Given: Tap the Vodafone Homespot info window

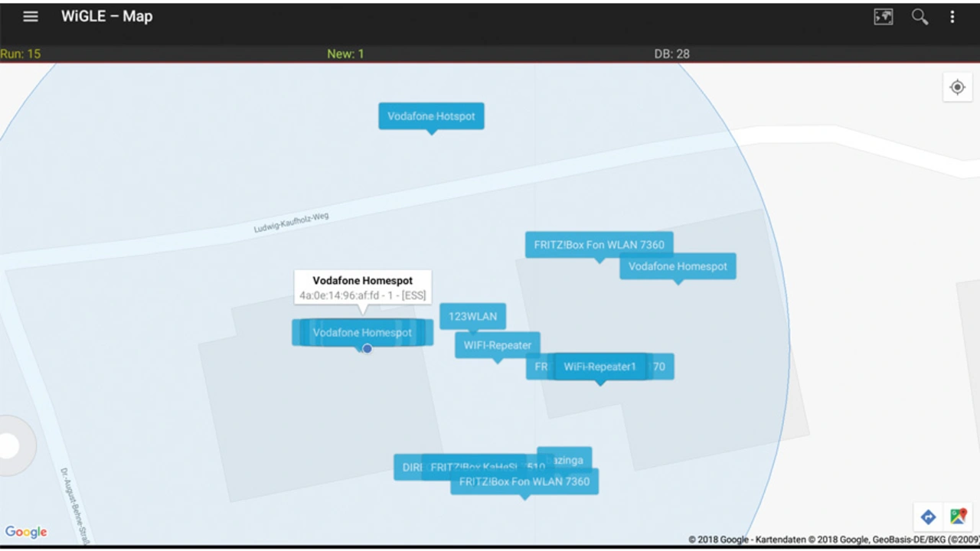Looking at the screenshot, I should click(x=362, y=288).
